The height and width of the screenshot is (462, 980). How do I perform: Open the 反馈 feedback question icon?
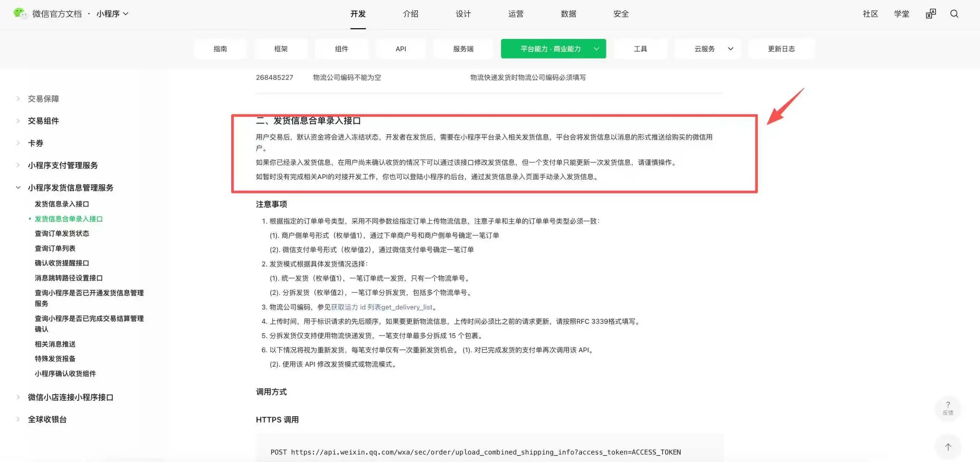point(947,408)
